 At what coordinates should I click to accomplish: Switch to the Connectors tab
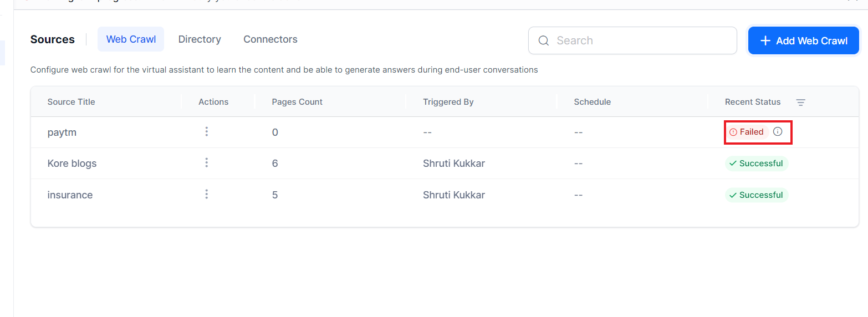270,39
